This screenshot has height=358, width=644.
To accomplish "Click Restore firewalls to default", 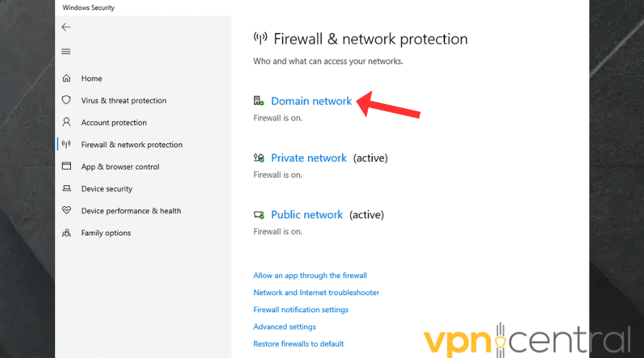I will tap(298, 344).
